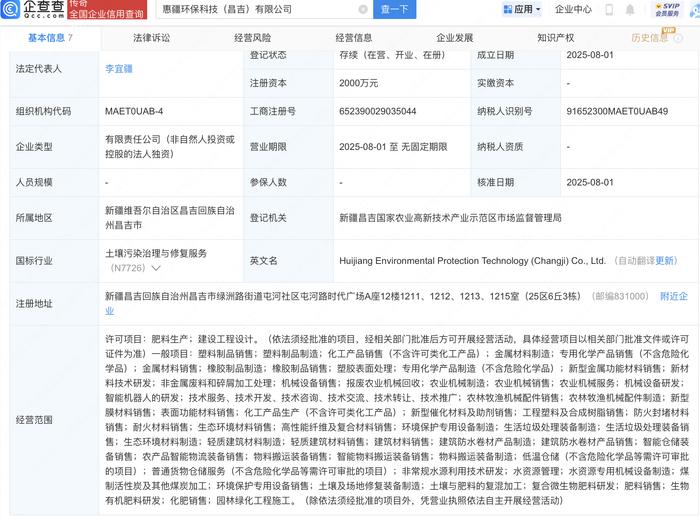Select registration authority 市场监督管理局 text
Image resolution: width=700 pixels, height=517 pixels.
[x=450, y=218]
